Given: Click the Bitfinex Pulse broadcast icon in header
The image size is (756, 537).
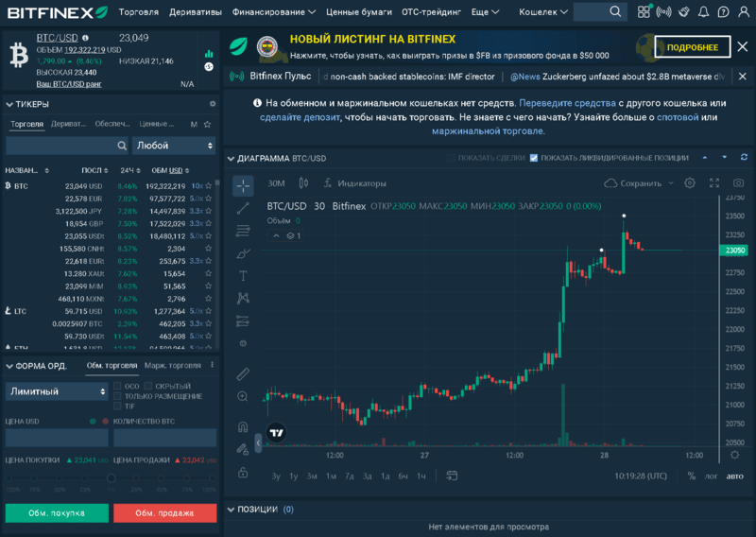Looking at the screenshot, I should click(664, 12).
